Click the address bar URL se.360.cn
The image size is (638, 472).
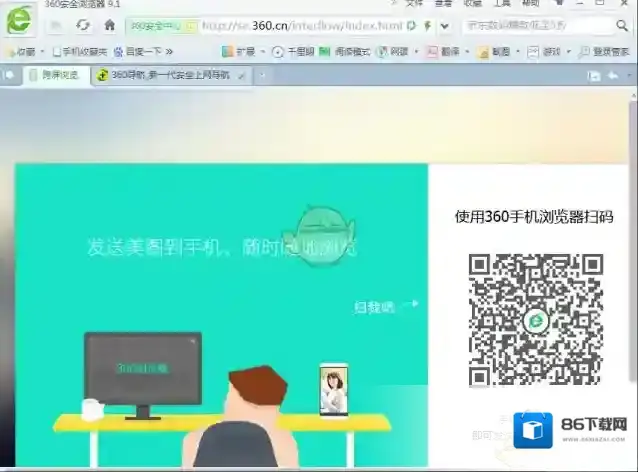[302, 26]
